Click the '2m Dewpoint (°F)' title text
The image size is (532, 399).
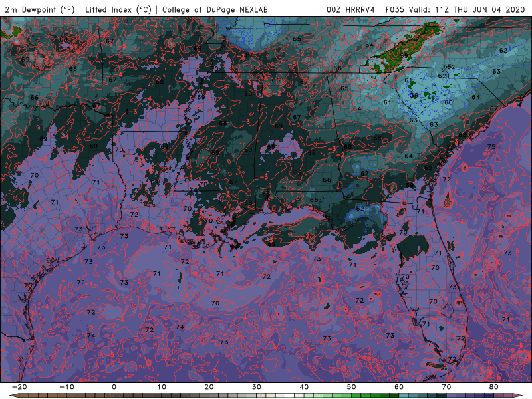tap(40, 9)
